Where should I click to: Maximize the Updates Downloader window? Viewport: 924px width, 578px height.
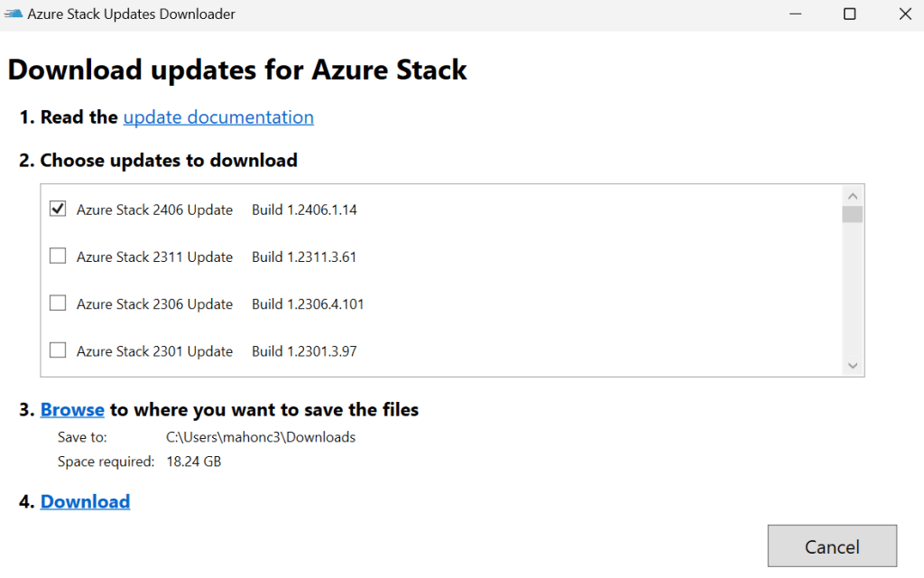point(849,14)
